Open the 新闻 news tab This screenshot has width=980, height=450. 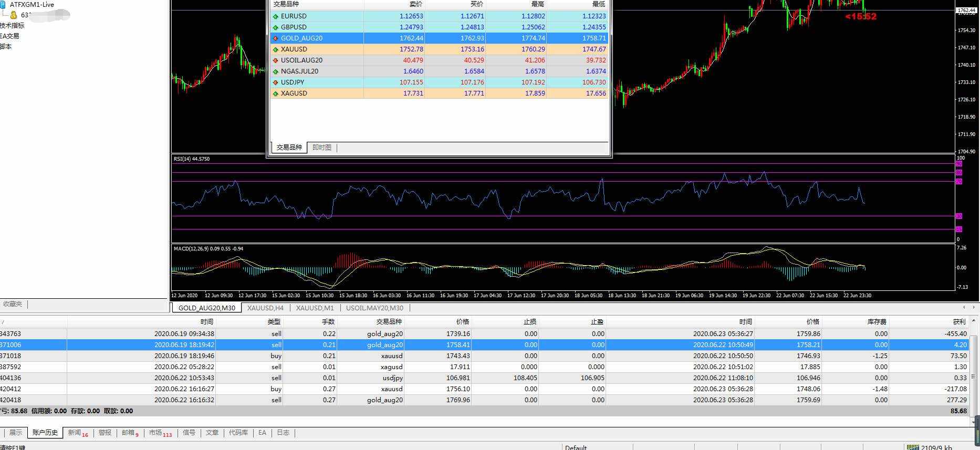75,433
